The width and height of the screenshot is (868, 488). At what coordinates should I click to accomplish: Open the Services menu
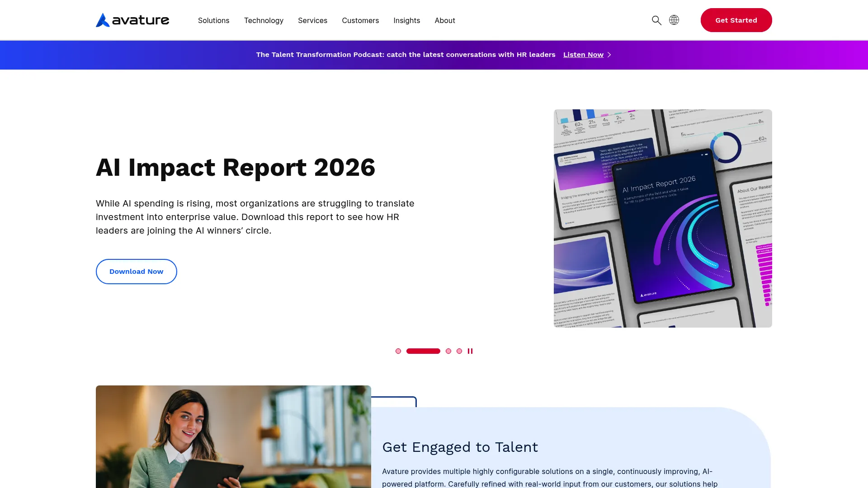312,20
